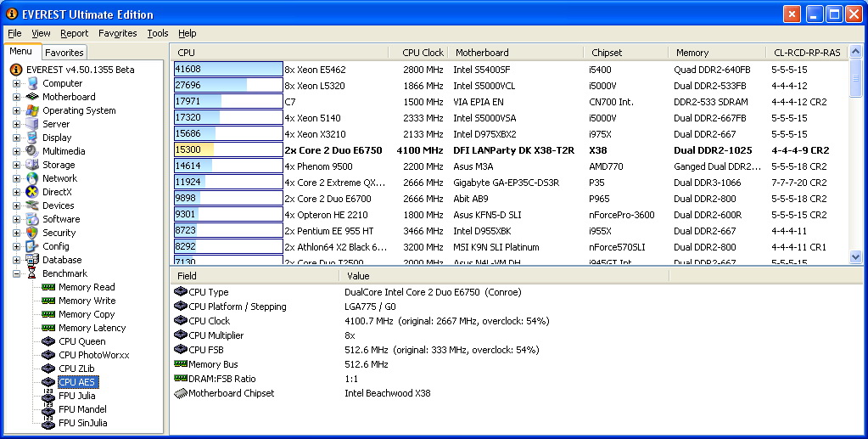Click the results list scroll up arrow

pos(855,52)
